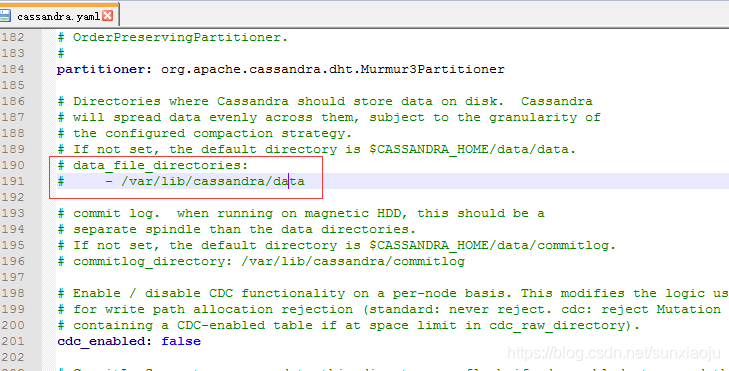Click '$CASSANDRA_HOME/data/commitlog.' on line 195
The width and height of the screenshot is (729, 371).
tap(493, 245)
